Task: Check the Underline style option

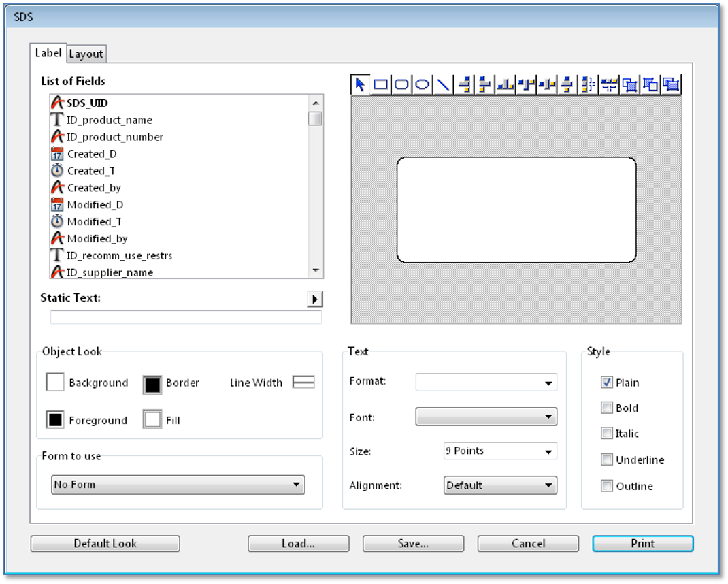Action: point(606,459)
